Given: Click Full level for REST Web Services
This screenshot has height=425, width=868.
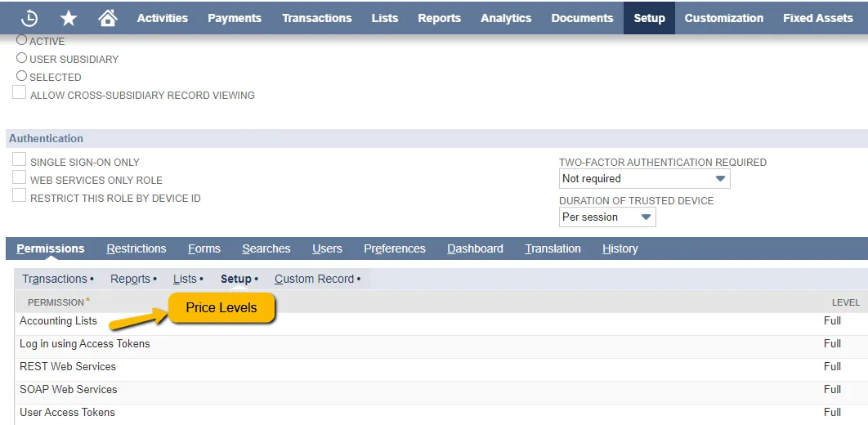Looking at the screenshot, I should tap(832, 366).
